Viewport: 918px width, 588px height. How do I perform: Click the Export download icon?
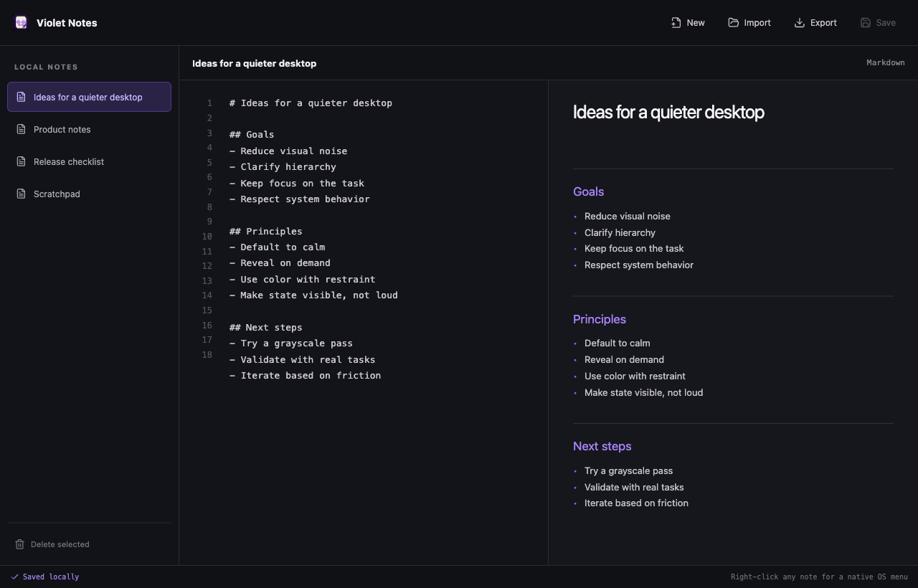click(x=800, y=23)
